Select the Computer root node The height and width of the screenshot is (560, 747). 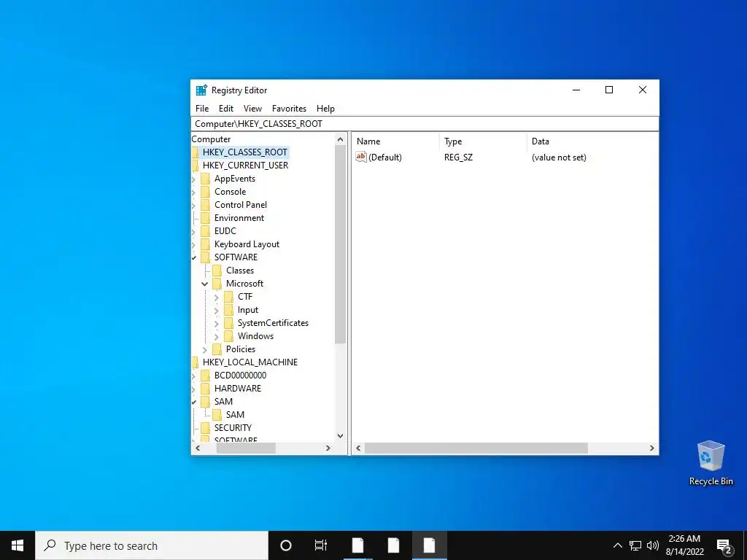tap(211, 139)
